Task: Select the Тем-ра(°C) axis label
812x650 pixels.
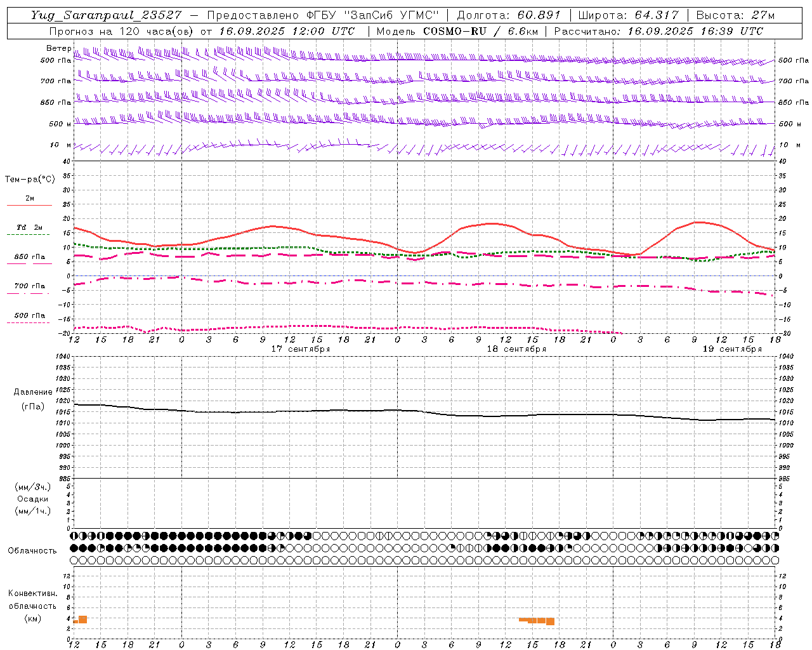Action: point(30,180)
